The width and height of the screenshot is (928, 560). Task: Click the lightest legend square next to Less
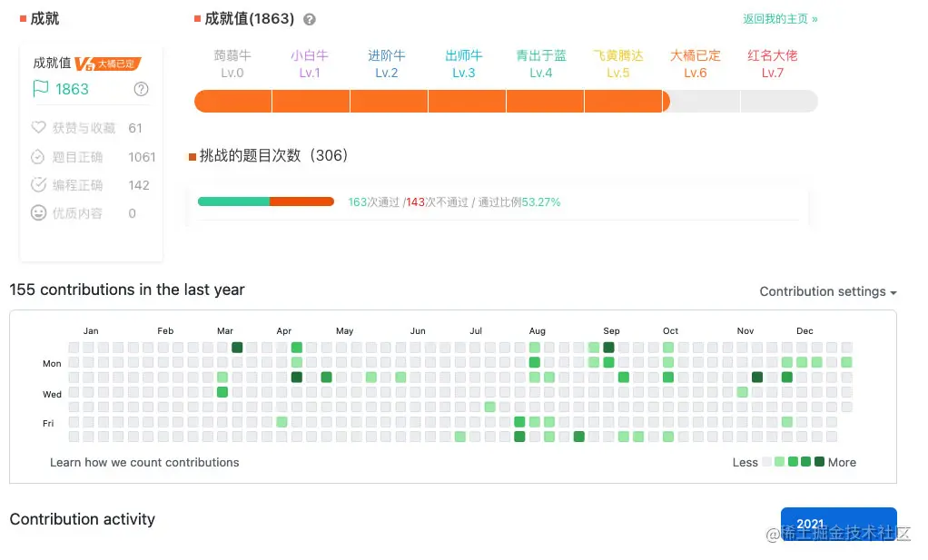coord(767,462)
